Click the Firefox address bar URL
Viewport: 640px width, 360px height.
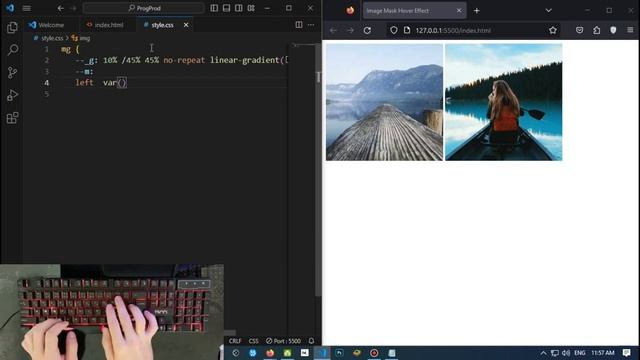point(453,30)
